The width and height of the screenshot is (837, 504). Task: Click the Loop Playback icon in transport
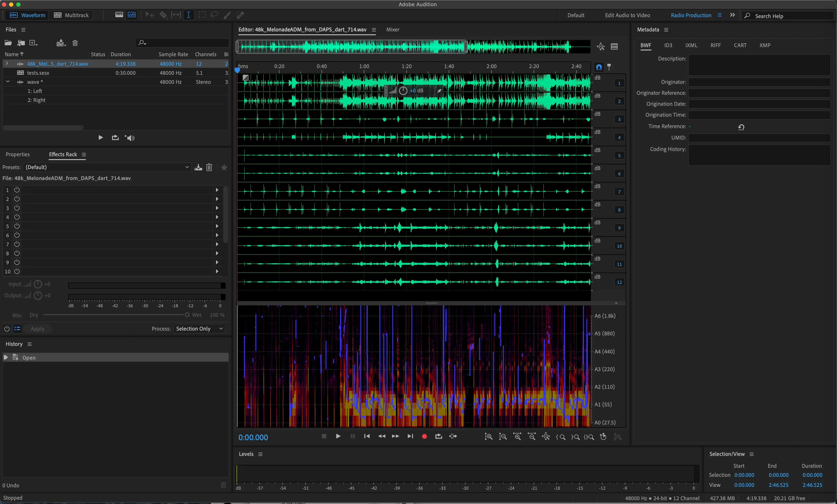point(439,436)
